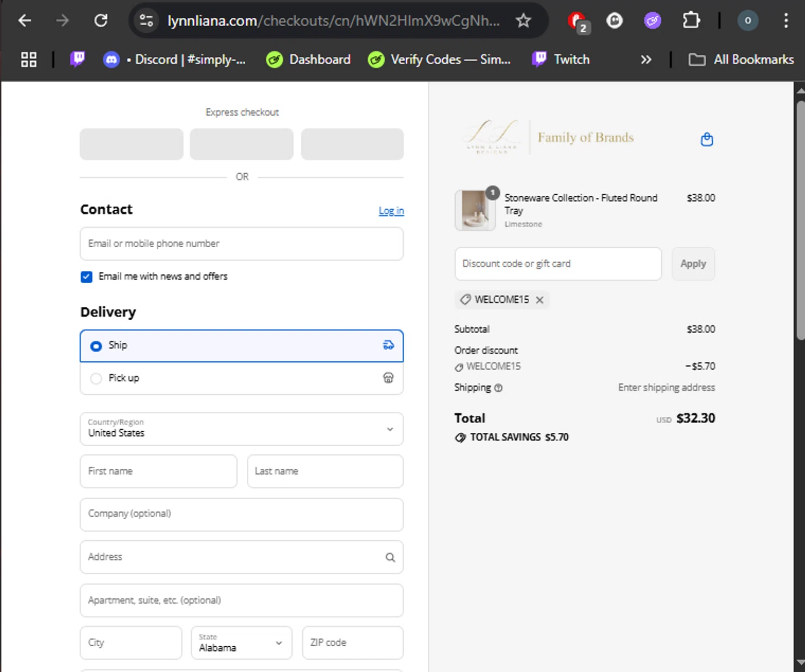Focus the Apartment, suite field
The image size is (805, 672).
pos(241,601)
